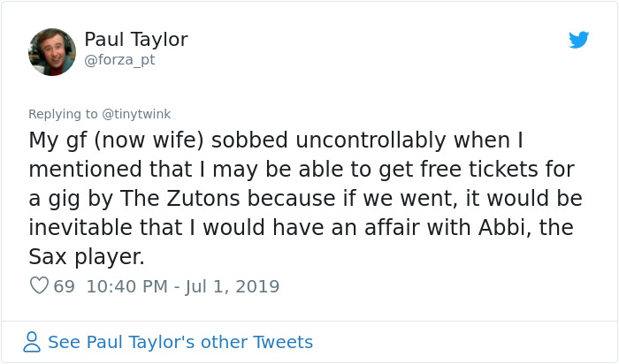Image resolution: width=619 pixels, height=364 pixels.
Task: Open Paul Taylor's profile avatar photo
Action: click(x=52, y=51)
